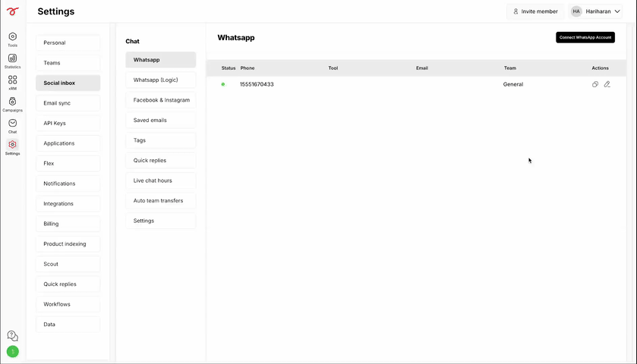Open Auto team transfers submenu item
Image resolution: width=637 pixels, height=364 pixels.
(160, 200)
